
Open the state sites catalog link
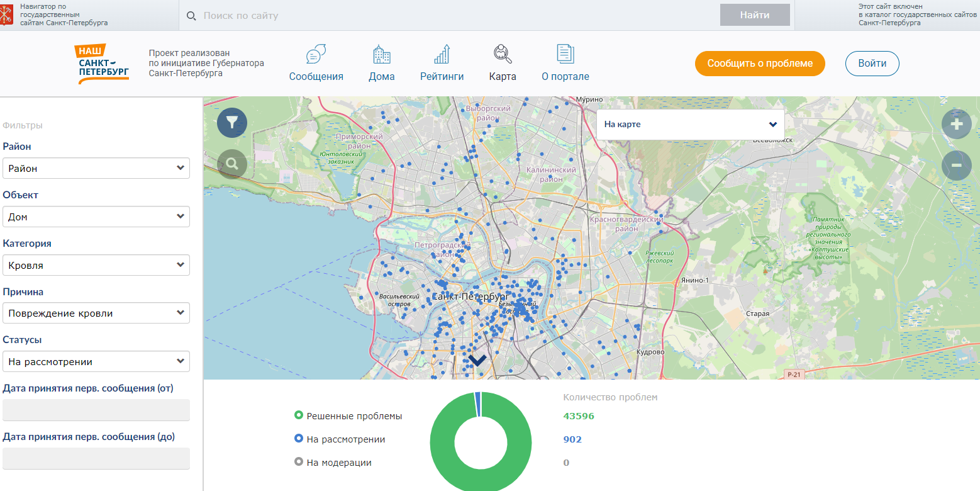click(918, 14)
